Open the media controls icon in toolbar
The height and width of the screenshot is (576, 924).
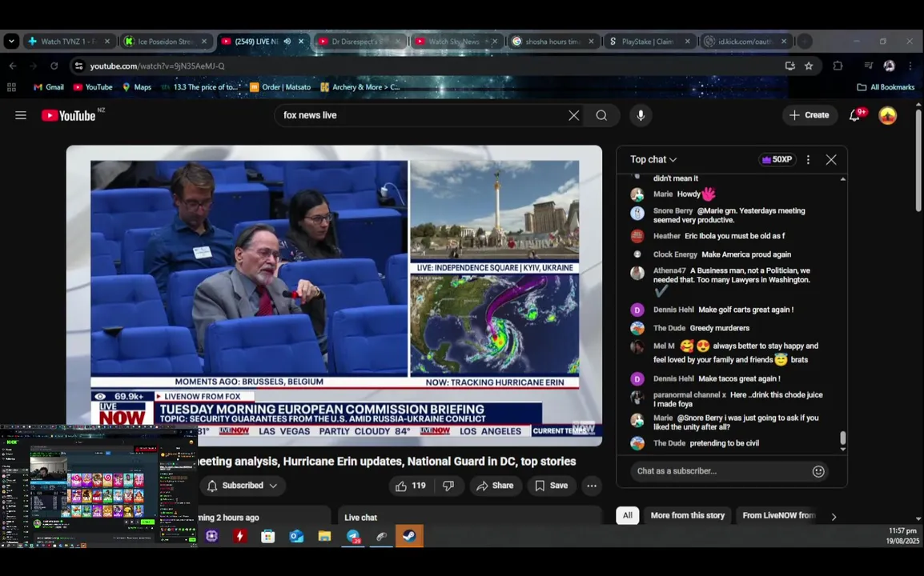[x=868, y=66]
